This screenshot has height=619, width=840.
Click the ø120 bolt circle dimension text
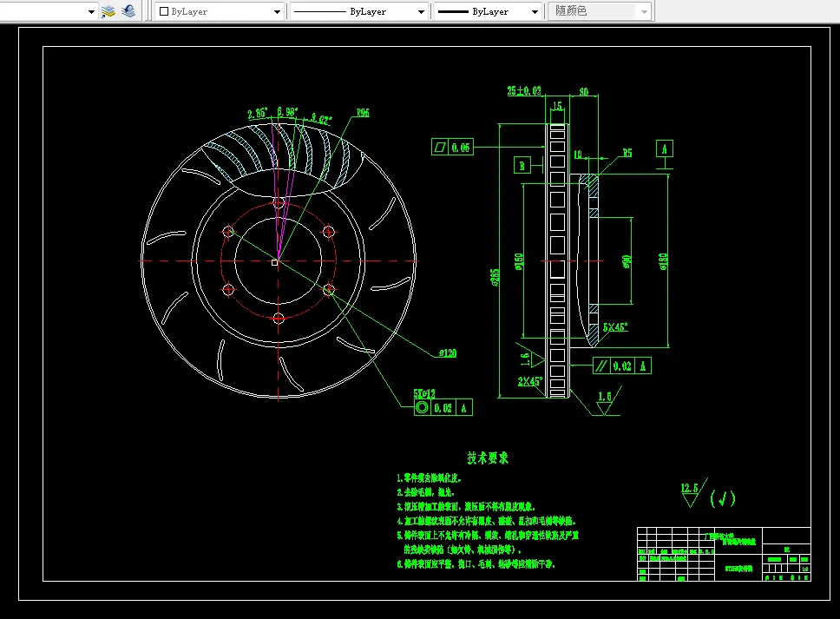(x=450, y=353)
